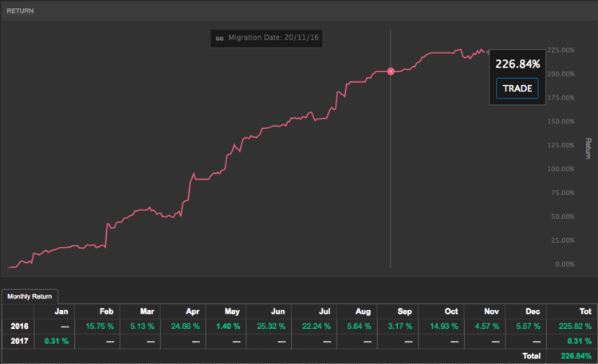The width and height of the screenshot is (598, 364).
Task: Click the 225.00% axis label
Action: tap(561, 50)
